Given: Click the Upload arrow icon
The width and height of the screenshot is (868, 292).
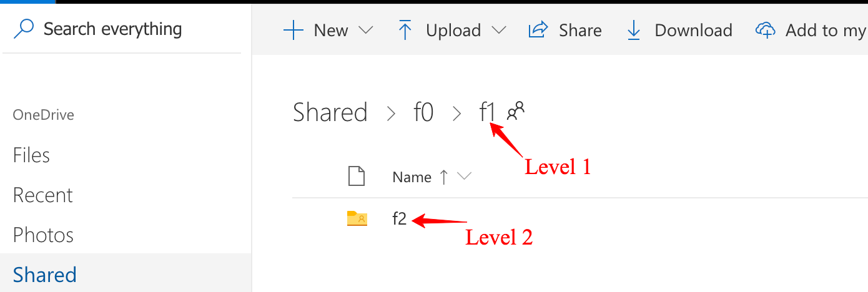Looking at the screenshot, I should [405, 30].
